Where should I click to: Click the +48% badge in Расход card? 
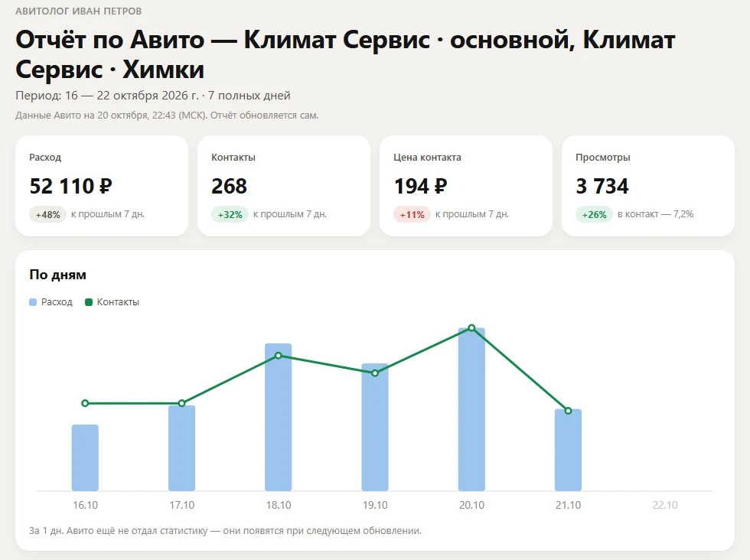pyautogui.click(x=47, y=215)
